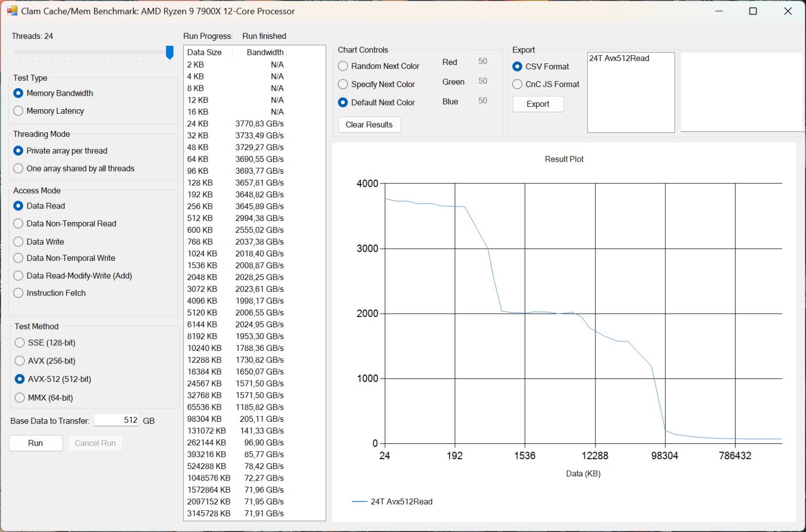Select Memory Bandwidth test type

click(53, 93)
